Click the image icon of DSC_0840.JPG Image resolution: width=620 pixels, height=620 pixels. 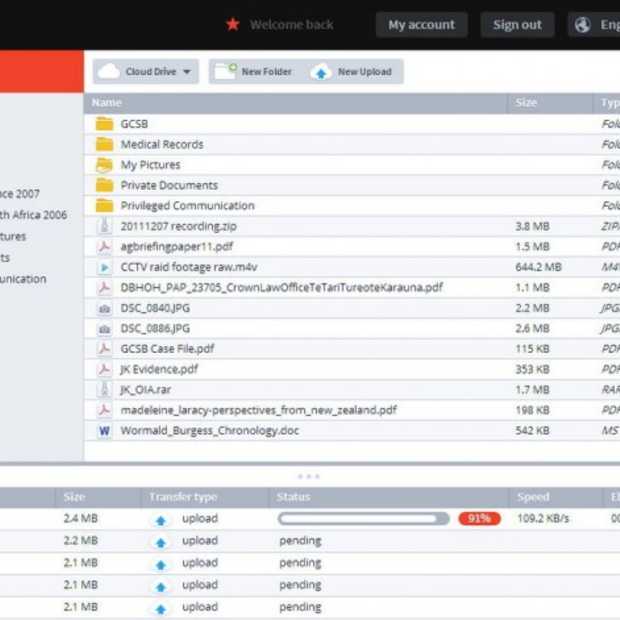click(105, 308)
